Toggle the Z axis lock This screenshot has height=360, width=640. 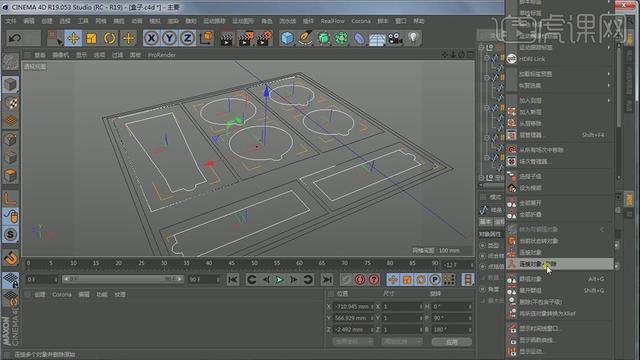coord(187,38)
